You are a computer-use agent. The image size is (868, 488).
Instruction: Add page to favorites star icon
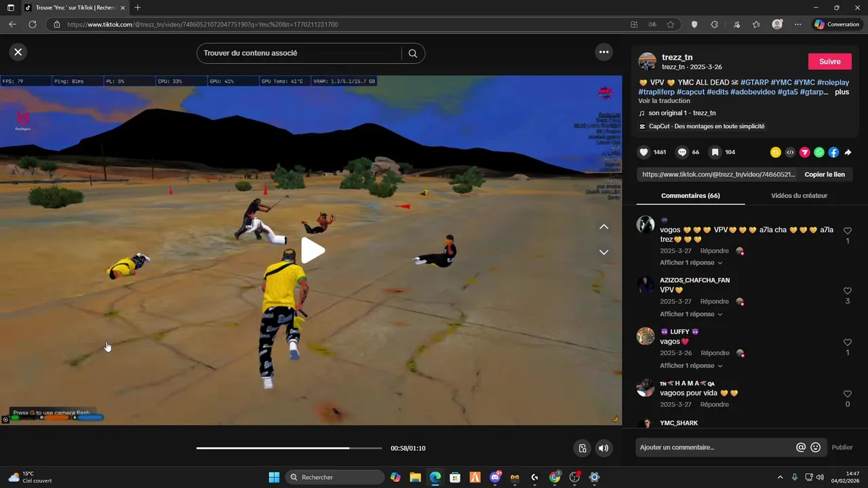tap(671, 24)
